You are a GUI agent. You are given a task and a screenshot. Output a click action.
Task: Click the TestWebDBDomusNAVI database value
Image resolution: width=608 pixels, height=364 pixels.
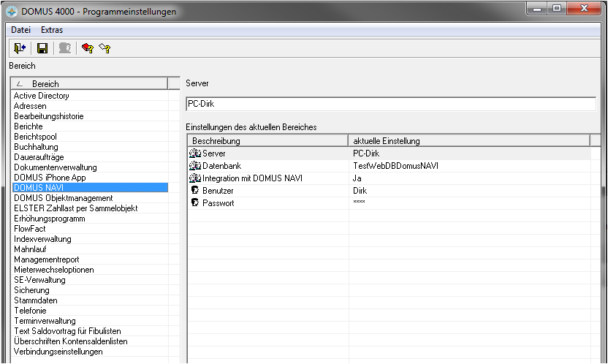[395, 165]
